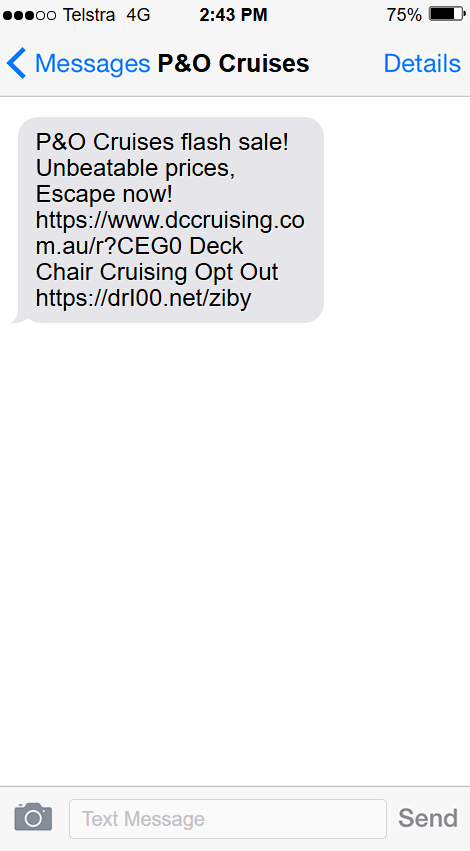
Task: Tap the battery icon in status bar
Action: coord(448,15)
